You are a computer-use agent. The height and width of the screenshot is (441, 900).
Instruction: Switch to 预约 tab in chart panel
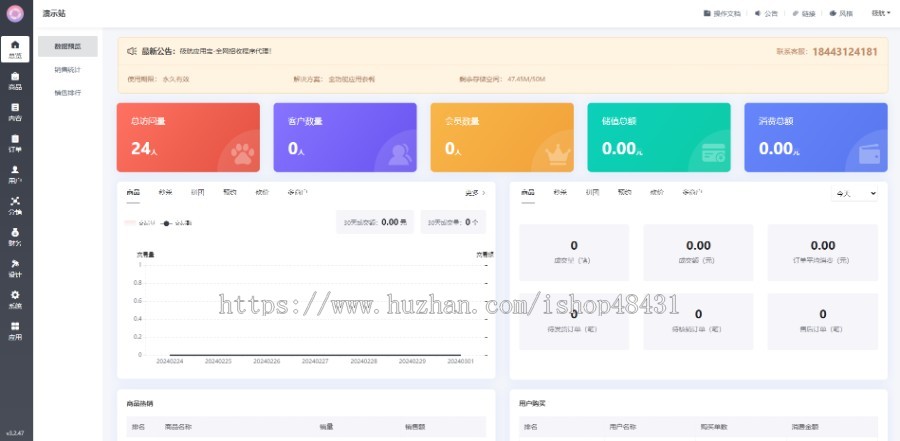[230, 192]
